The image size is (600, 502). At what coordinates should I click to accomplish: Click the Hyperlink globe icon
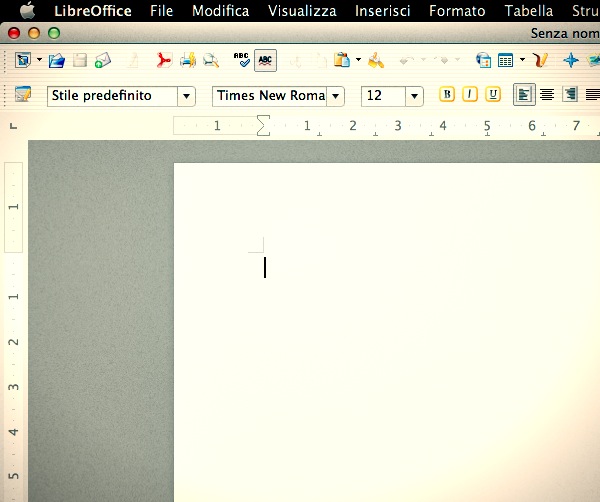483,60
